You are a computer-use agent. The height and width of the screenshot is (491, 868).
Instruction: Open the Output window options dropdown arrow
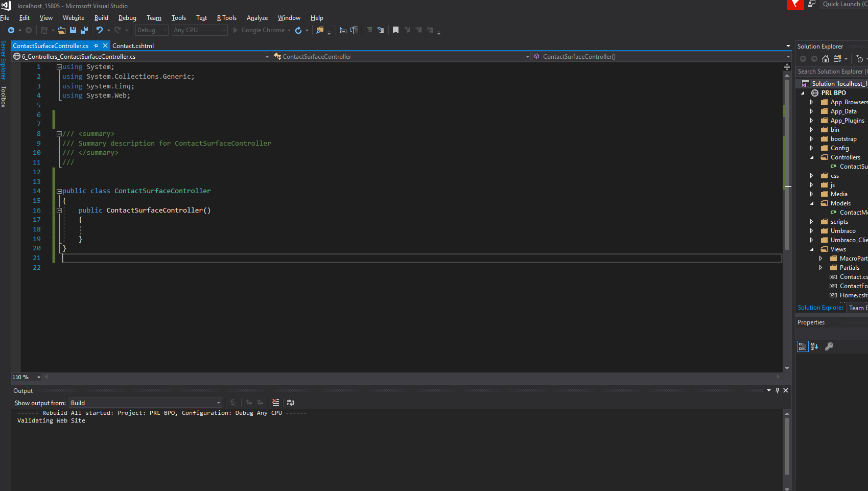pos(769,390)
